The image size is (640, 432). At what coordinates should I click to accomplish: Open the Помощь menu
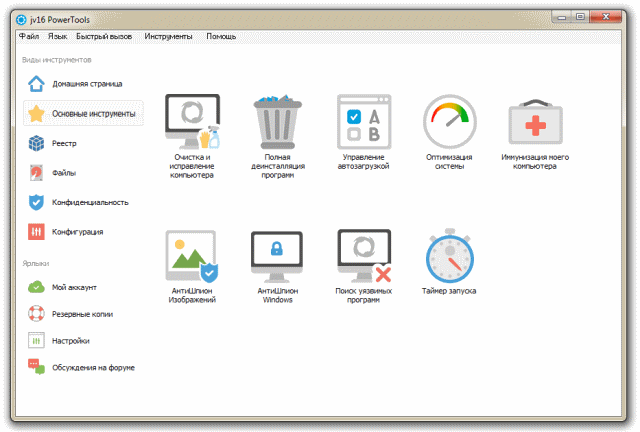[x=221, y=36]
